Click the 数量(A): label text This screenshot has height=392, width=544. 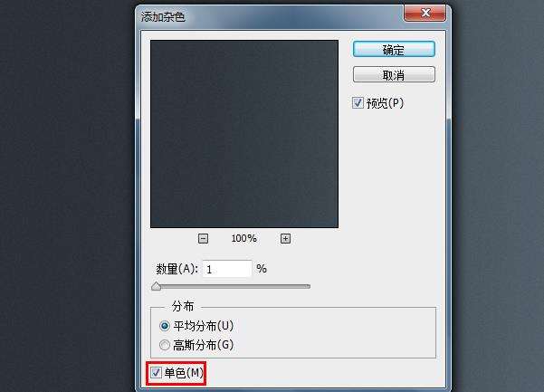pyautogui.click(x=177, y=269)
